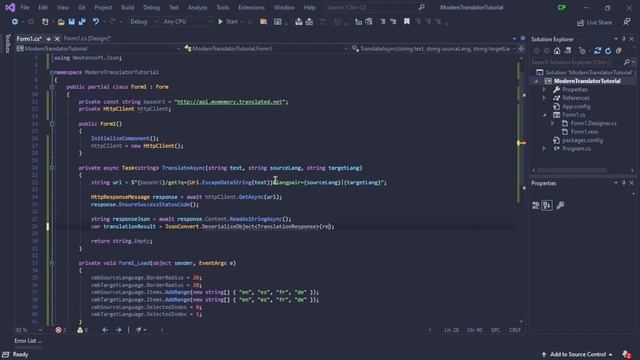Open the View menu
640x360 pixels.
pos(62,7)
